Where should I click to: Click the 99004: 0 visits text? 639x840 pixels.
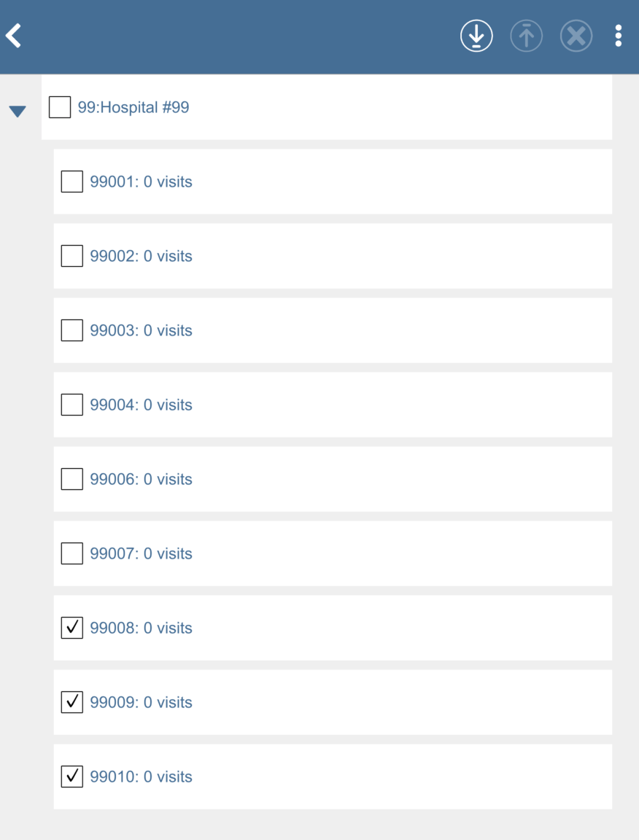pyautogui.click(x=141, y=405)
